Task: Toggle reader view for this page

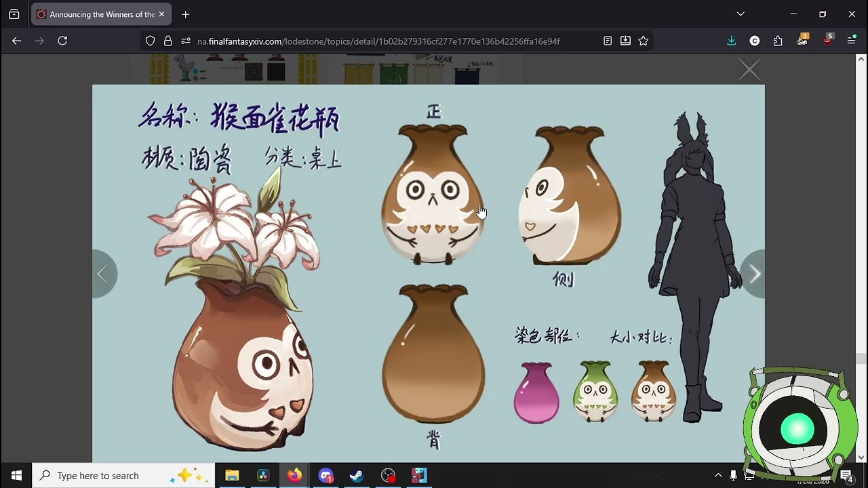Action: [x=608, y=41]
